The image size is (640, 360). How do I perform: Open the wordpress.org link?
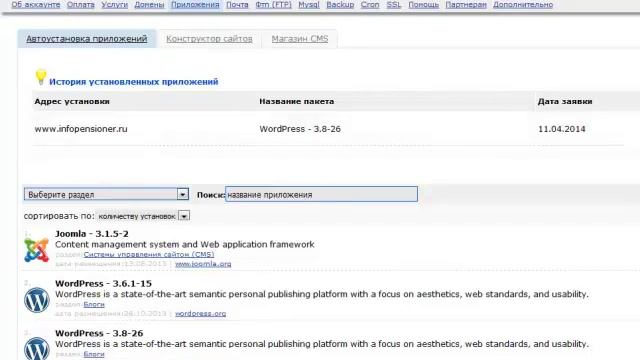coord(200,314)
